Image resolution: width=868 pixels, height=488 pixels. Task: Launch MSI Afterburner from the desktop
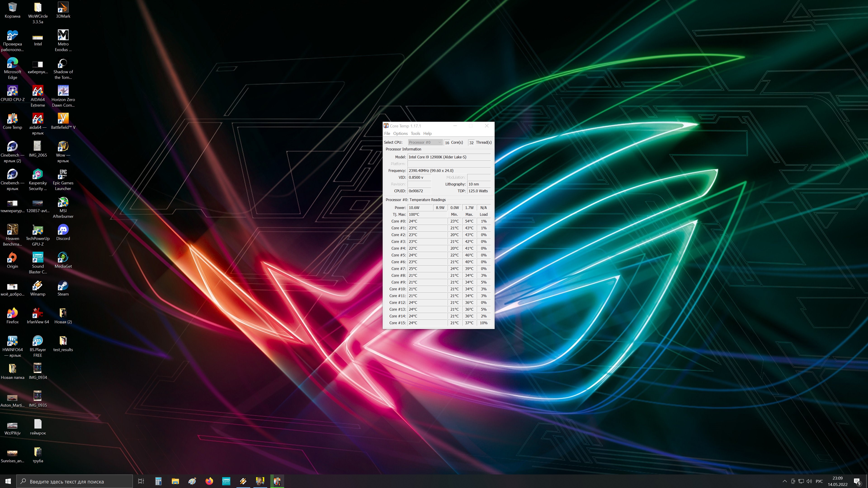(x=63, y=202)
